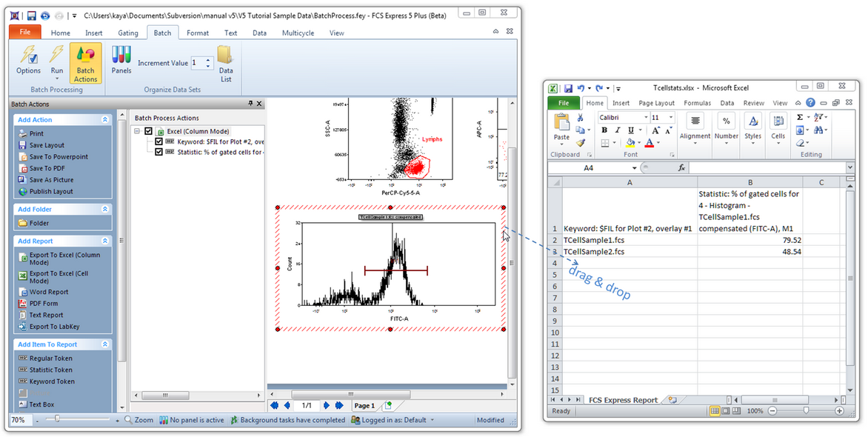
Task: Click the orange File button
Action: tap(25, 33)
